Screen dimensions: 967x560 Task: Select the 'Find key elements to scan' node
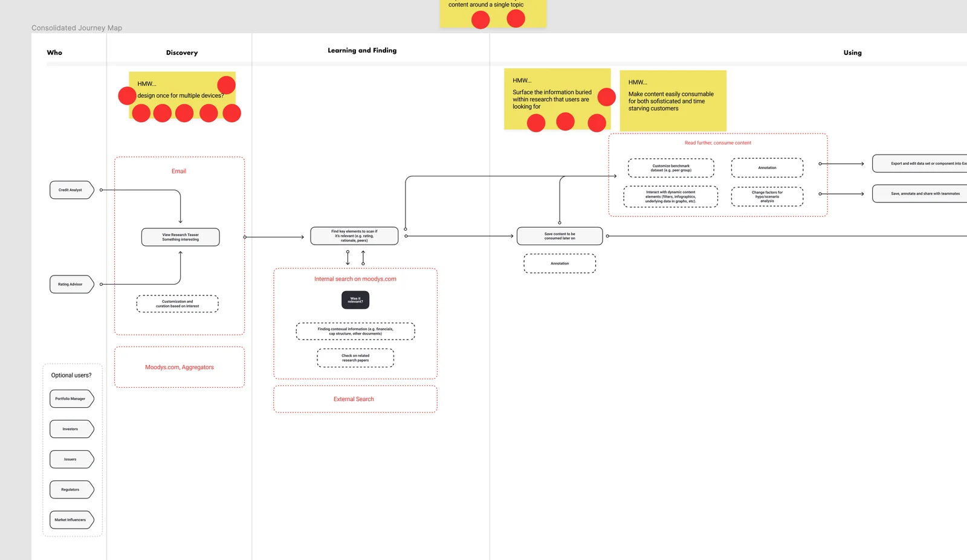pyautogui.click(x=354, y=236)
